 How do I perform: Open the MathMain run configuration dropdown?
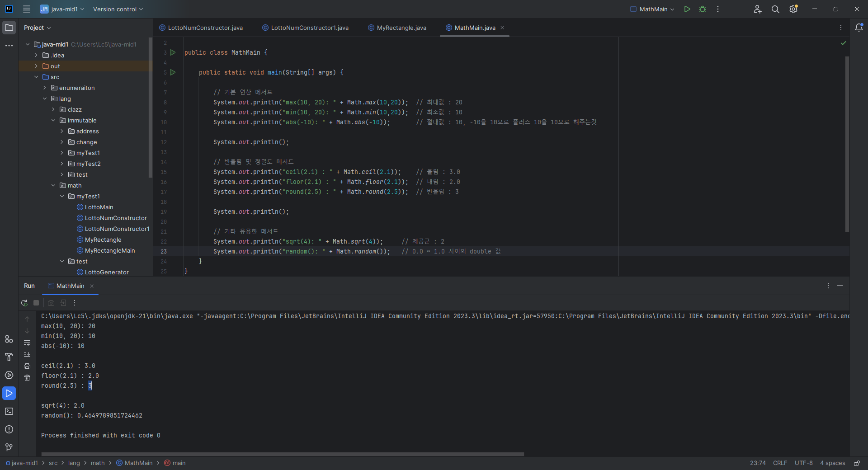pyautogui.click(x=652, y=9)
